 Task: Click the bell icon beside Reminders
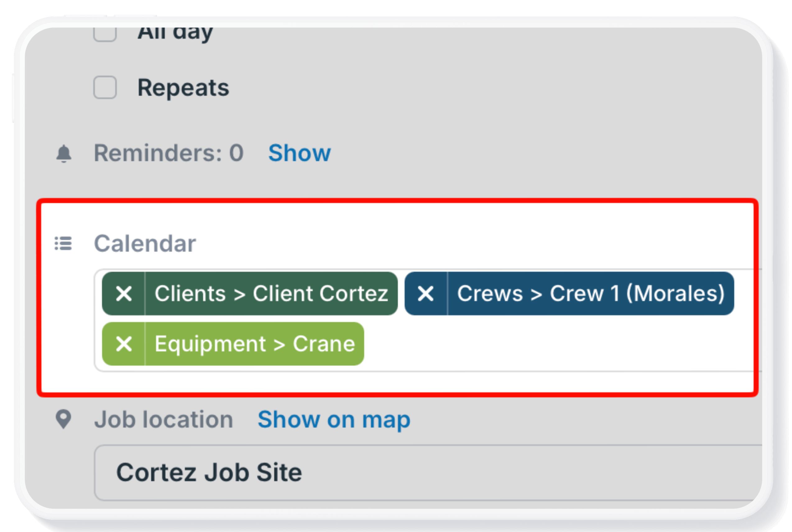(64, 154)
